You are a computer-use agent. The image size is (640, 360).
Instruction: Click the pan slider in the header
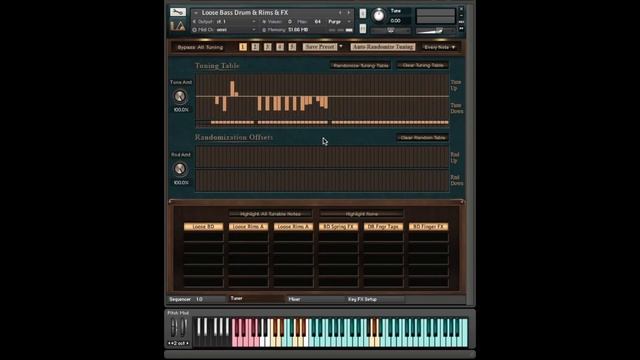(391, 30)
